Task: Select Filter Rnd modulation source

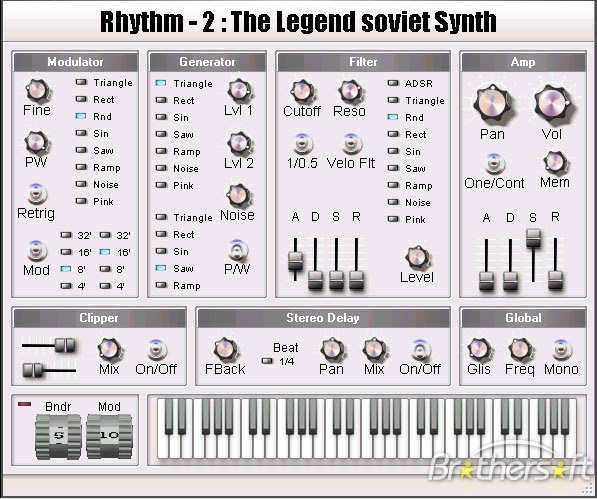Action: (393, 117)
